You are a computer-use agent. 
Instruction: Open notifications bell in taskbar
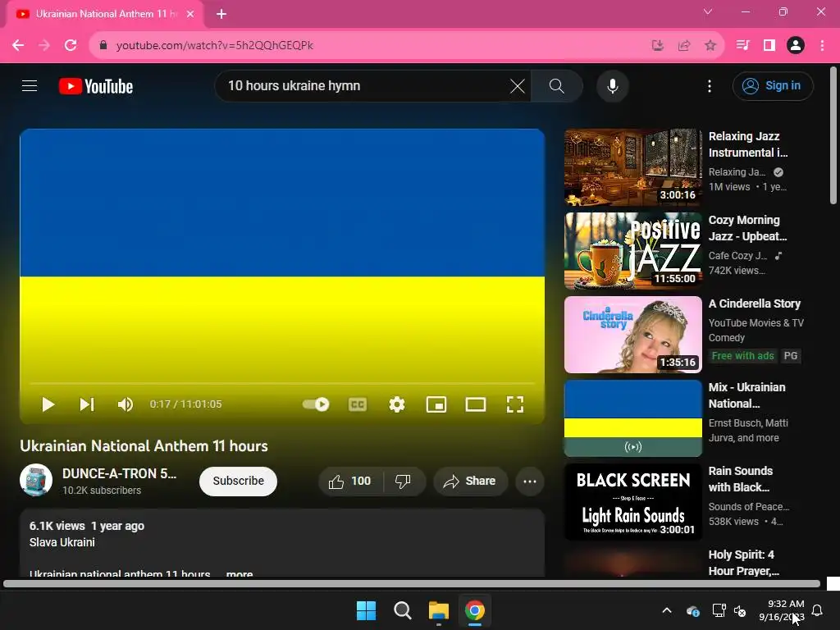818,610
